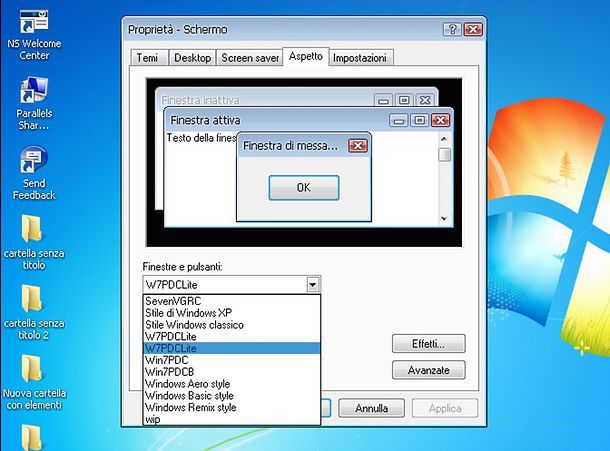Open Parallels Shared Folders desktop icon
610x451 pixels.
pyautogui.click(x=34, y=103)
